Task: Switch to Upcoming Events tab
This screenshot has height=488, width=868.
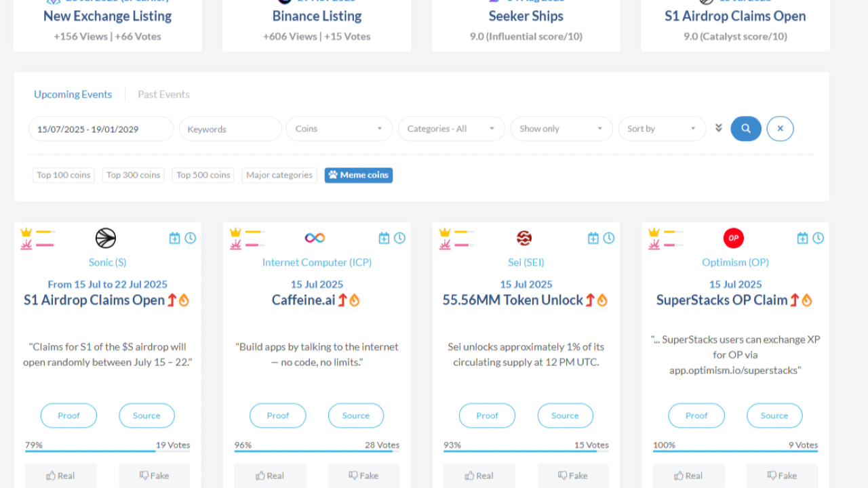Action: point(73,94)
